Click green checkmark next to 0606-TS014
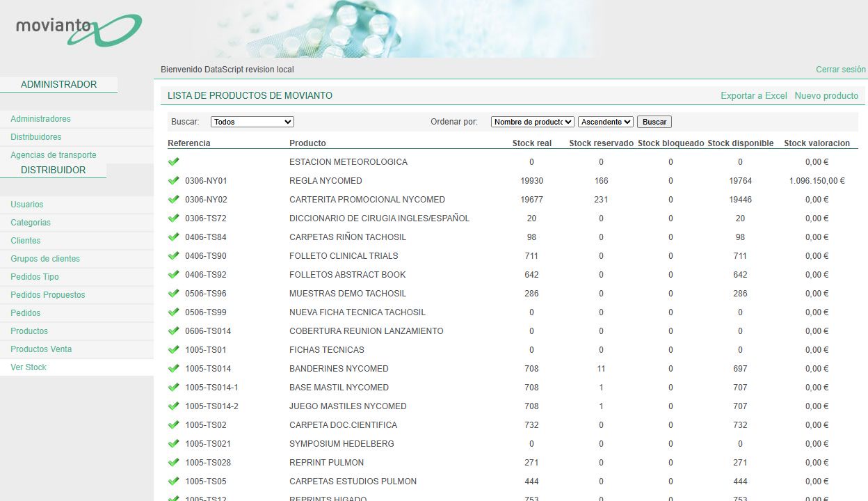This screenshot has width=868, height=501. (174, 331)
